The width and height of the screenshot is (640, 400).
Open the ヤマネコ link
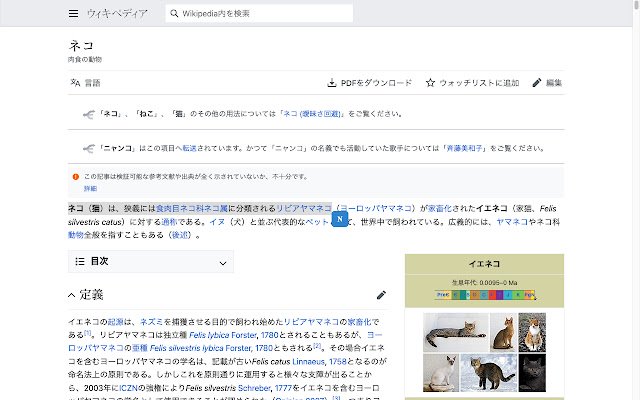(512, 222)
